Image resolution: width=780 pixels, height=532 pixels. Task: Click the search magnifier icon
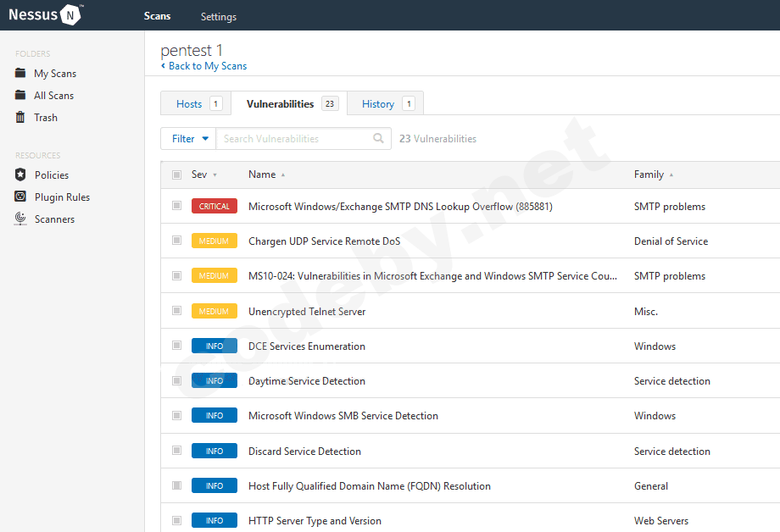tap(378, 139)
